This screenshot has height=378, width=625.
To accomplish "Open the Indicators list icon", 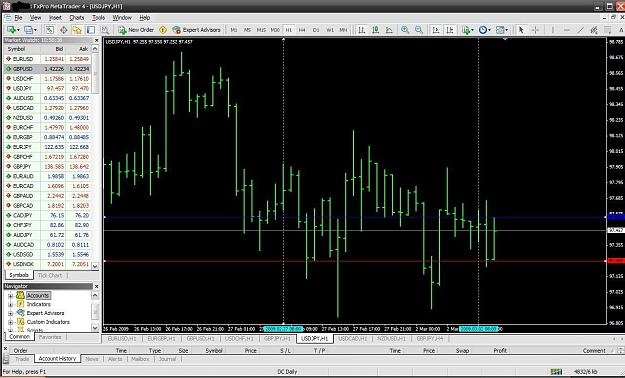I will pyautogui.click(x=466, y=30).
